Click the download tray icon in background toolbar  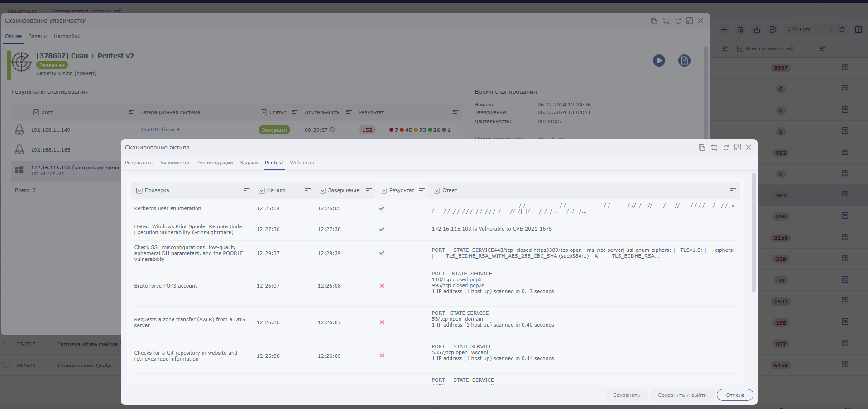coord(757,29)
